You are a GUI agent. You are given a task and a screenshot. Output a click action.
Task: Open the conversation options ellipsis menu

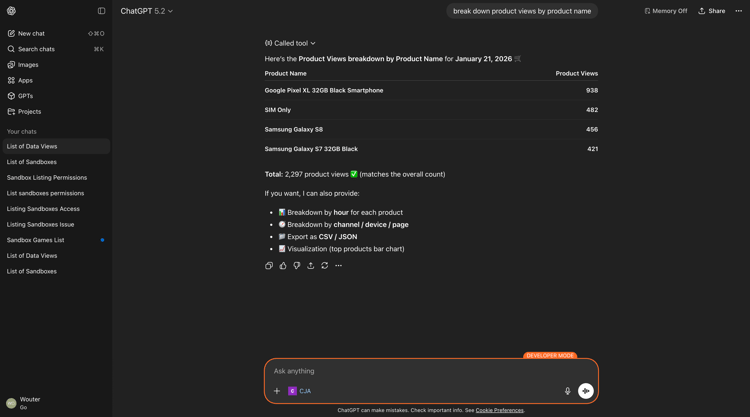[739, 11]
